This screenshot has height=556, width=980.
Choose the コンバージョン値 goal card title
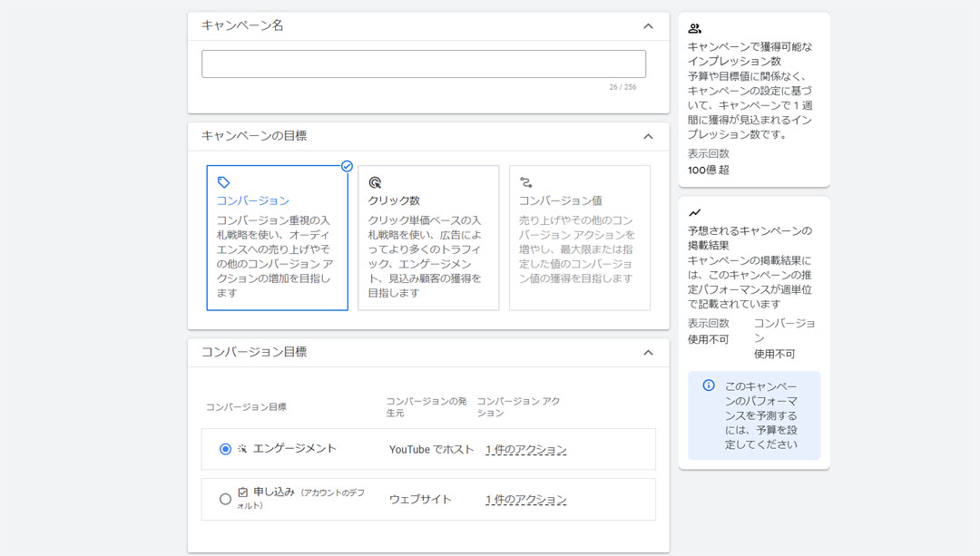[x=560, y=200]
